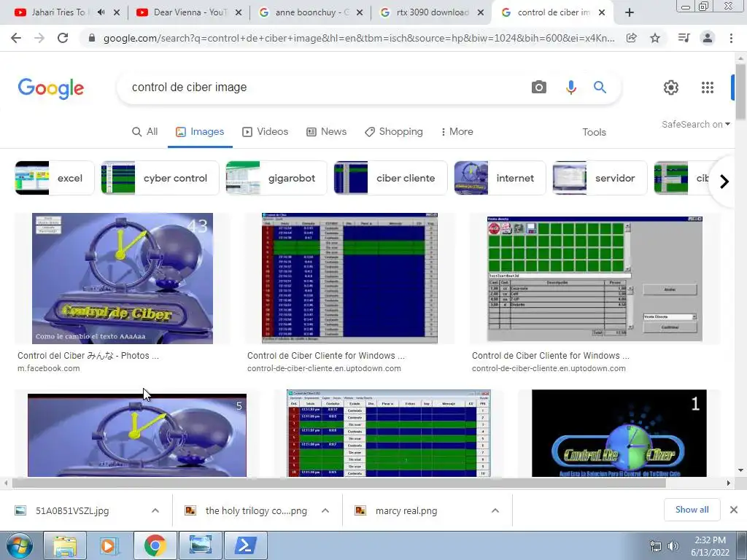Open the network icon in system tray
The height and width of the screenshot is (560, 747).
pos(656,546)
